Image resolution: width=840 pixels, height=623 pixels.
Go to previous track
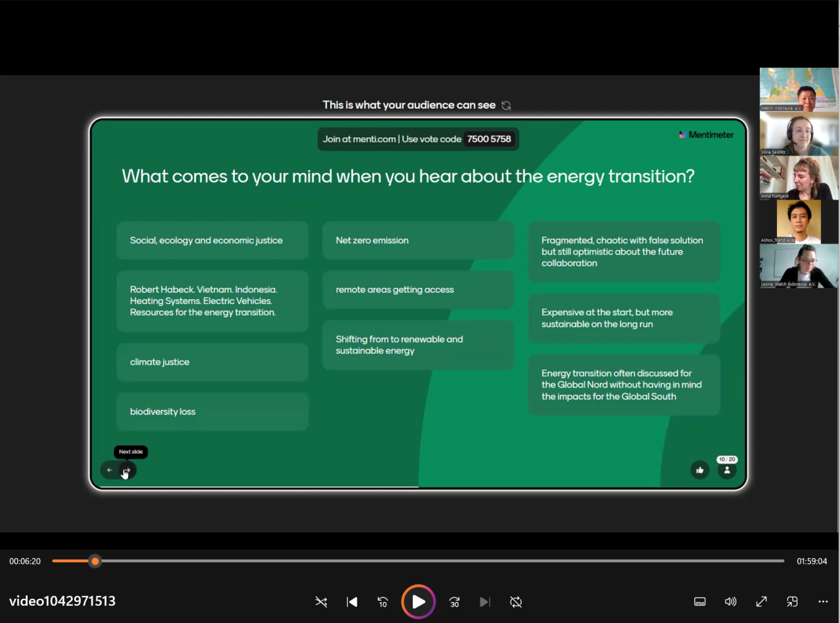tap(352, 602)
